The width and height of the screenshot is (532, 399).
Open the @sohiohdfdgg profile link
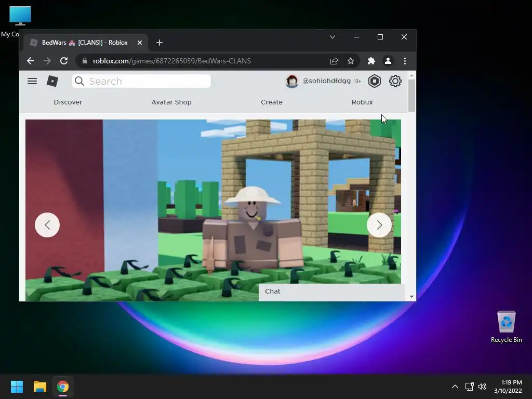[x=326, y=81]
